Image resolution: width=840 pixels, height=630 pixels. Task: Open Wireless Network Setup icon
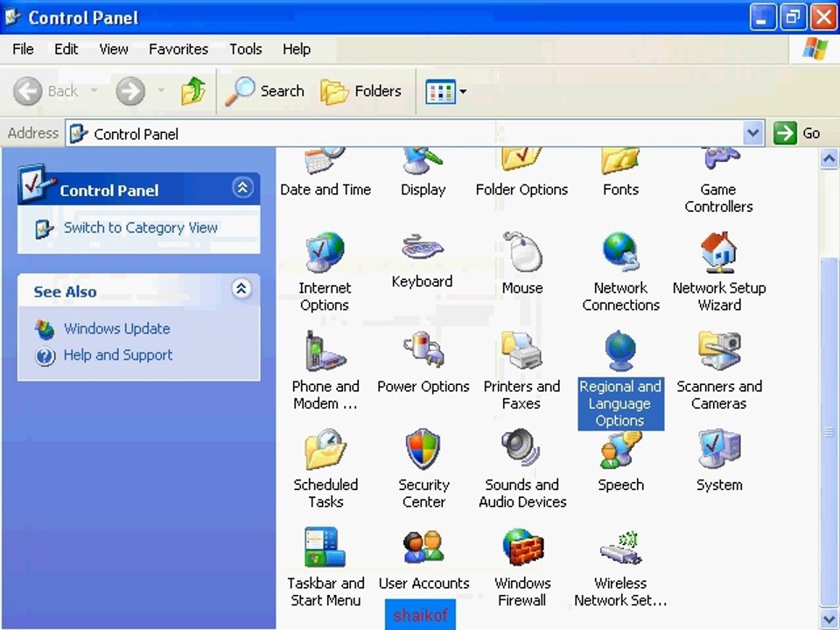[x=620, y=547]
